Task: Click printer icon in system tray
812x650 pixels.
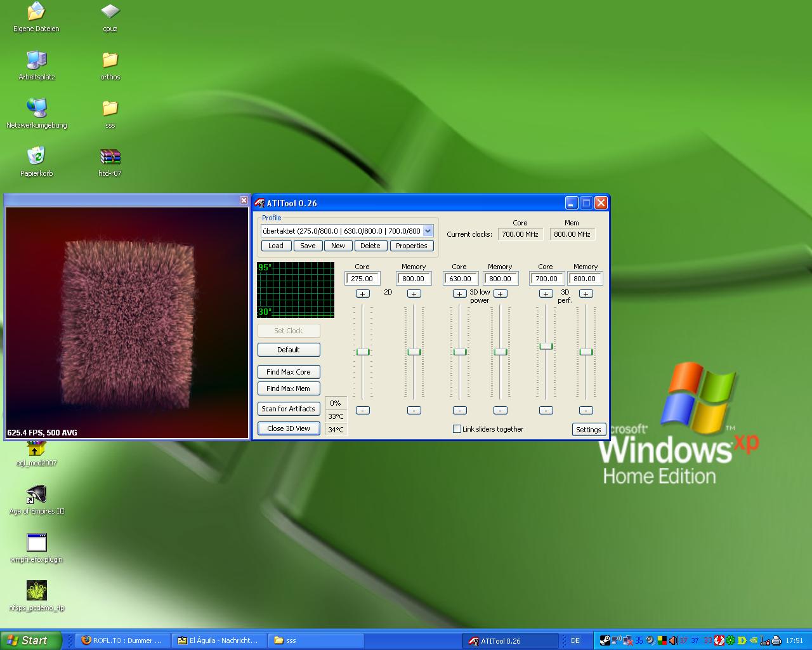Action: pyautogui.click(x=776, y=640)
